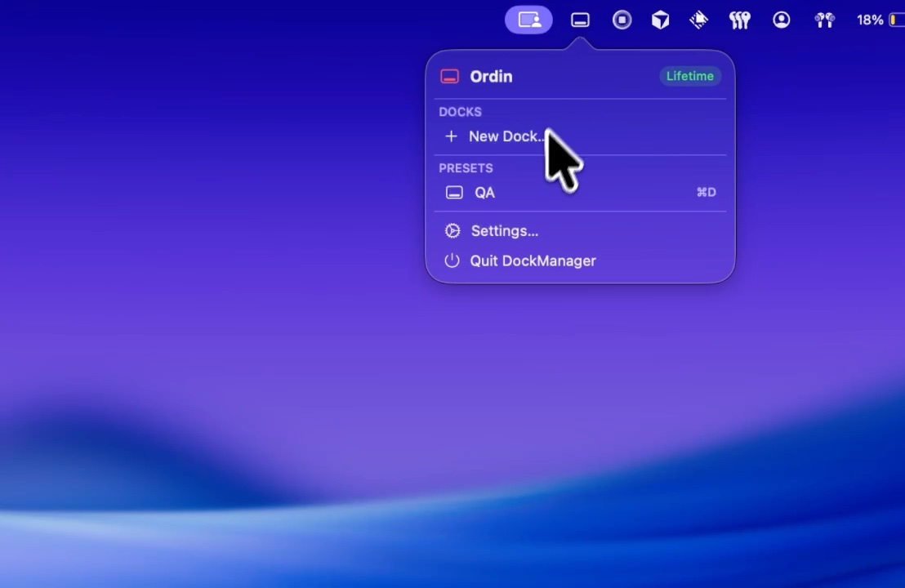
Task: Click the dock icon next to QA
Action: pos(454,192)
